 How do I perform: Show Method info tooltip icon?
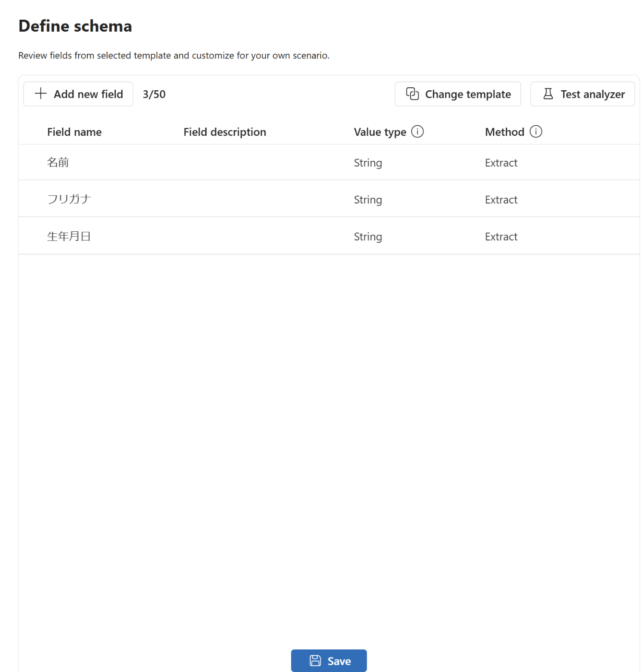coord(536,132)
